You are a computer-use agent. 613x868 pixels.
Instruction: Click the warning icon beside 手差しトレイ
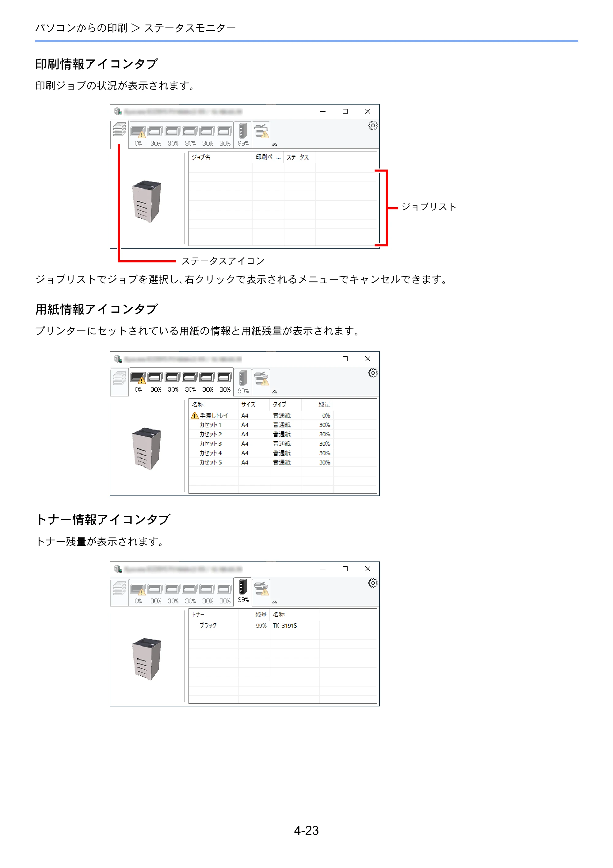(x=195, y=415)
